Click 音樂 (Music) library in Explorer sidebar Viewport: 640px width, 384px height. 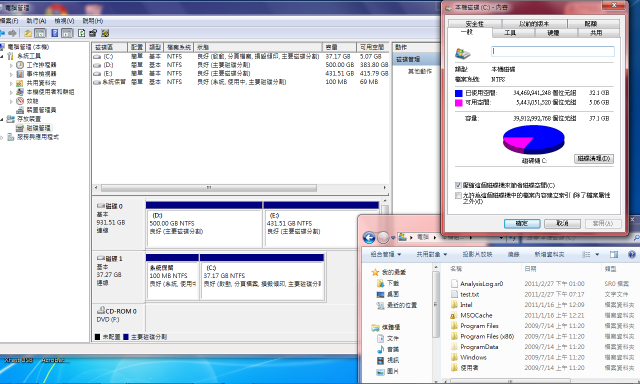(393, 349)
